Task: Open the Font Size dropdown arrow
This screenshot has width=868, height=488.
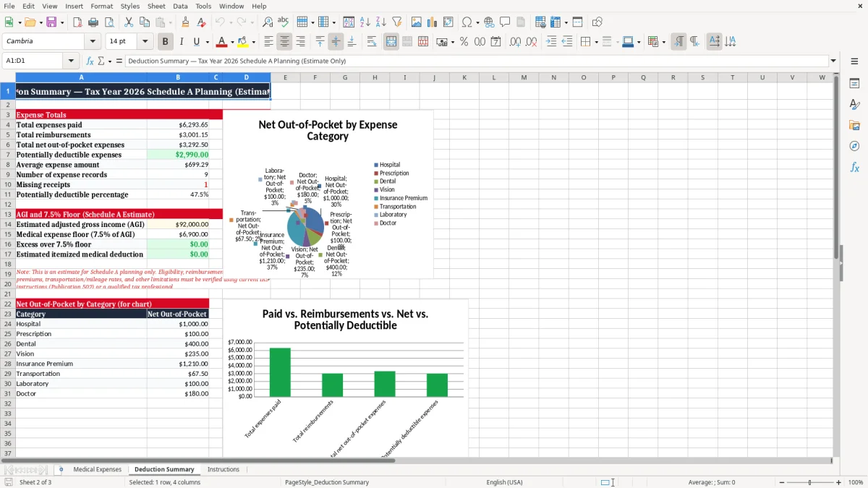Action: click(145, 42)
